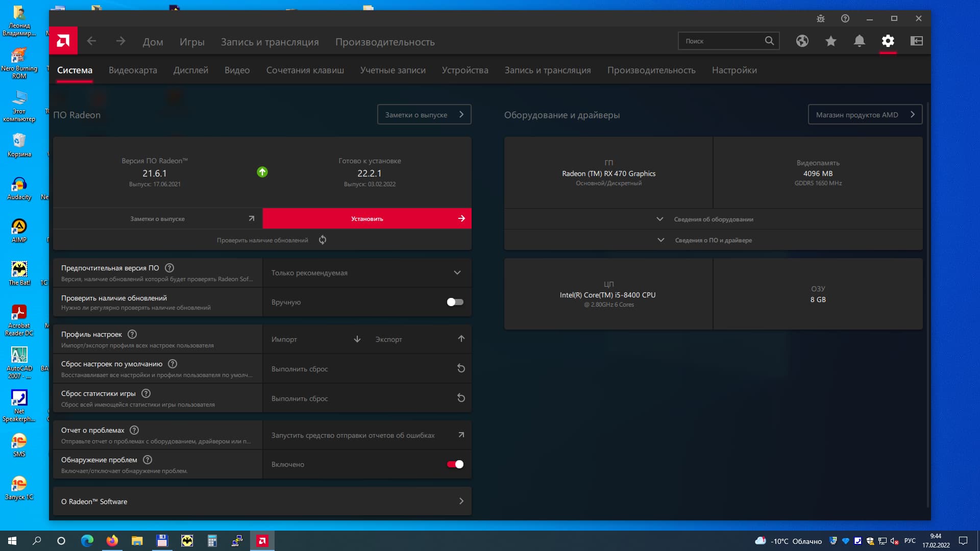The width and height of the screenshot is (980, 551).
Task: Click Заметки о выпуске under version 21.6.1
Action: [158, 218]
